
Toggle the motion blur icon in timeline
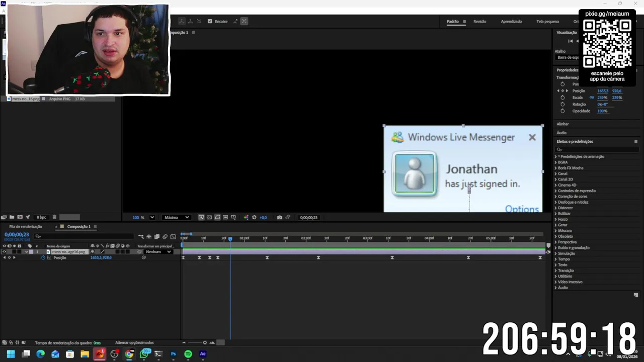click(x=165, y=236)
